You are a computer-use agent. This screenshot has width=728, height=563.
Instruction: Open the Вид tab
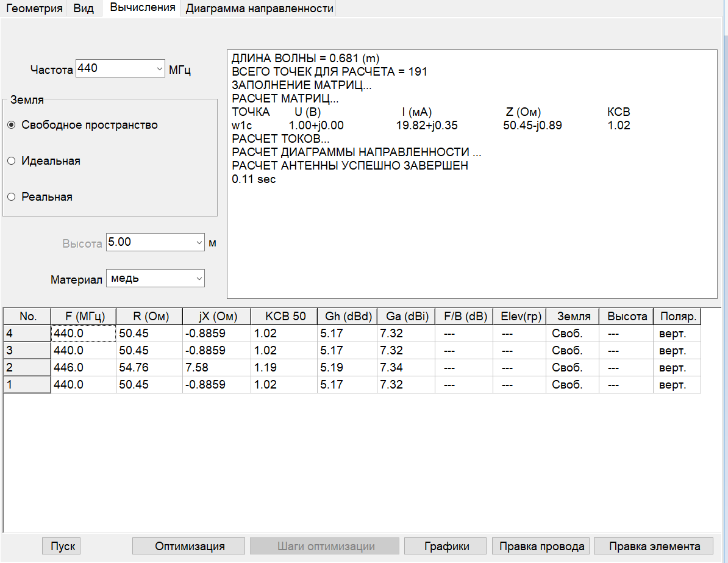[x=84, y=9]
